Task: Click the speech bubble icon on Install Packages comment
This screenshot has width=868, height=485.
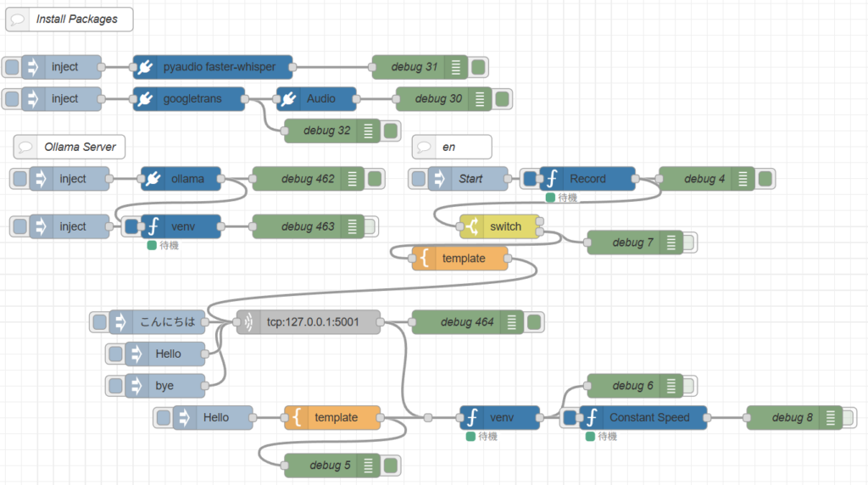Action: pyautogui.click(x=19, y=19)
